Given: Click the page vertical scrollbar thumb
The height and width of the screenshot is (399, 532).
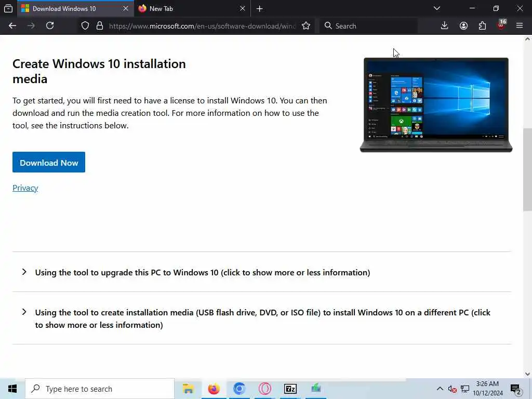Looking at the screenshot, I should tap(527, 170).
